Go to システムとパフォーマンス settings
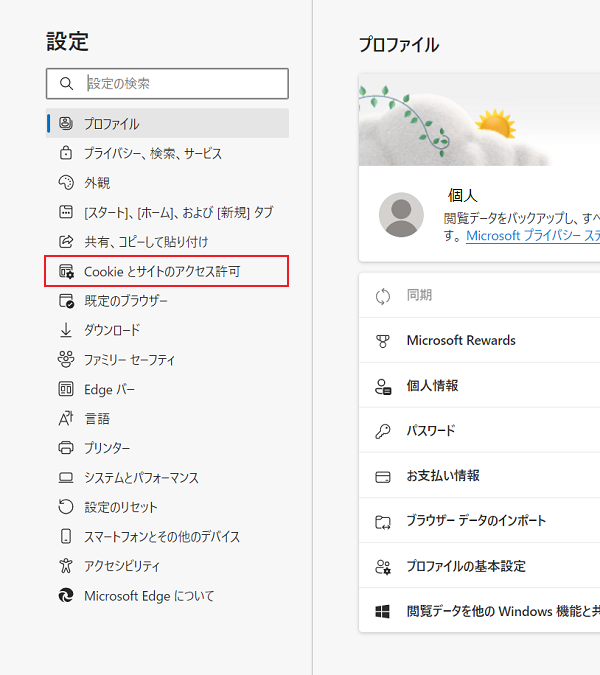Screen dimensions: 600x675 [141, 478]
